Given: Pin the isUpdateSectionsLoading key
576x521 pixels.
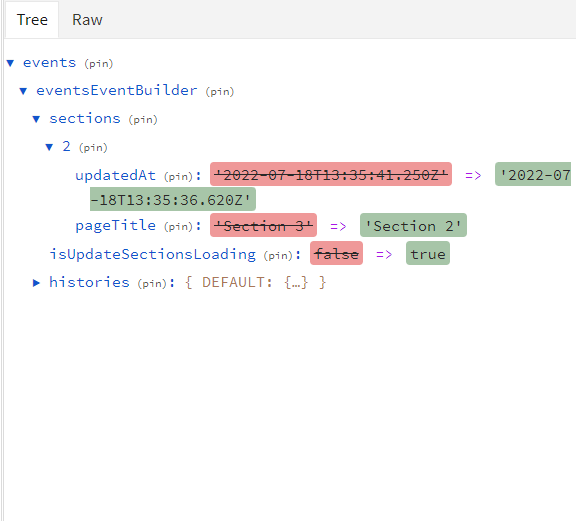Looking at the screenshot, I should pos(278,255).
